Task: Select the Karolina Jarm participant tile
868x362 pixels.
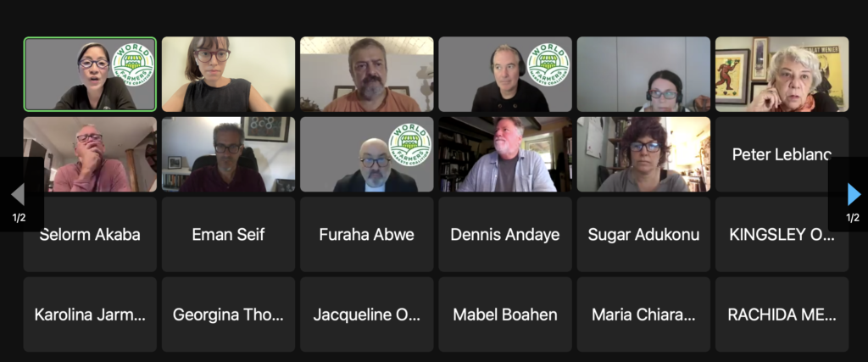Action: tap(90, 315)
